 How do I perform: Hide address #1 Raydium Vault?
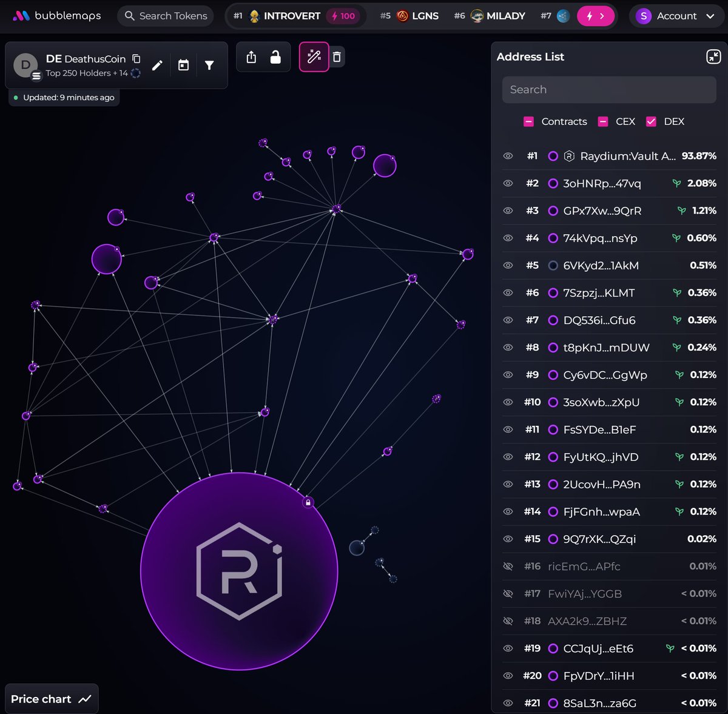pos(508,156)
